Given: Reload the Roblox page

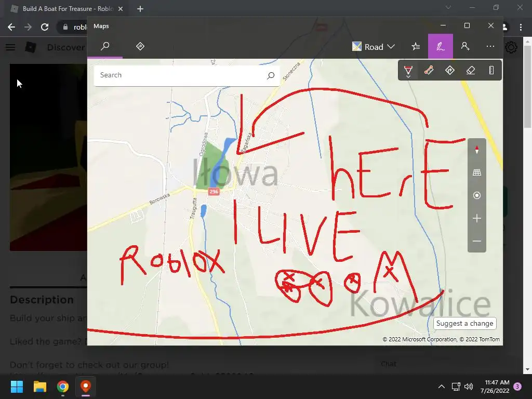Looking at the screenshot, I should (45, 27).
